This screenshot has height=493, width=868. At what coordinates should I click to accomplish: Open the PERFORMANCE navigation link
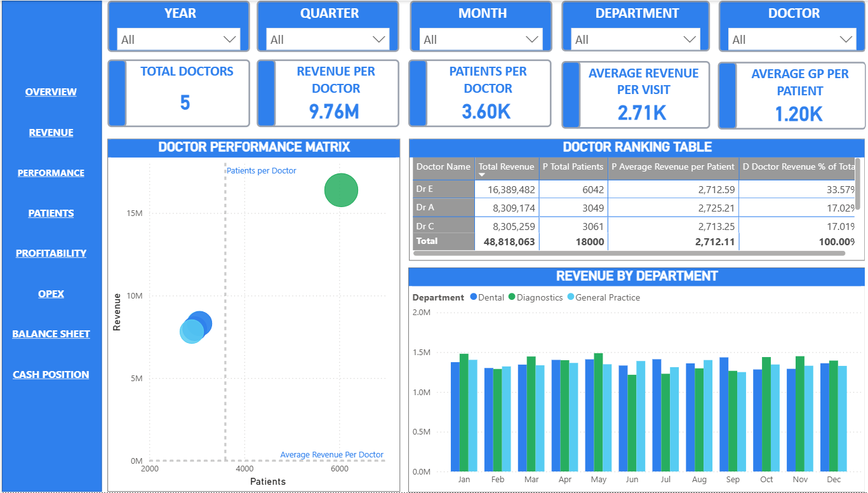pos(51,173)
